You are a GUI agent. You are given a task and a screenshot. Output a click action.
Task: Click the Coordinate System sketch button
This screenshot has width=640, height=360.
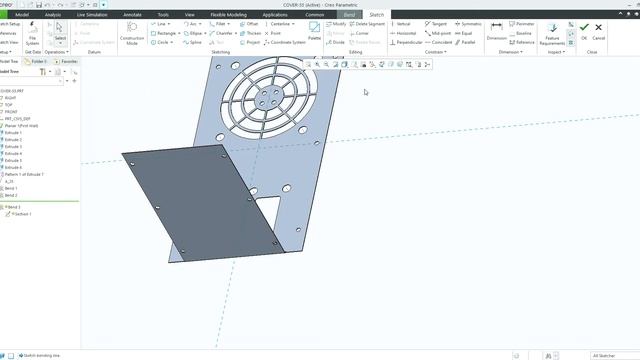(284, 42)
